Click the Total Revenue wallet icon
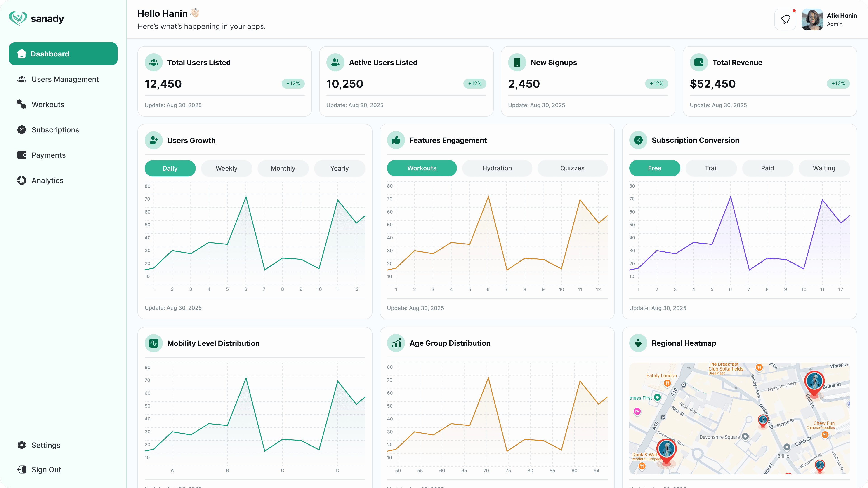The height and width of the screenshot is (488, 868). click(698, 62)
